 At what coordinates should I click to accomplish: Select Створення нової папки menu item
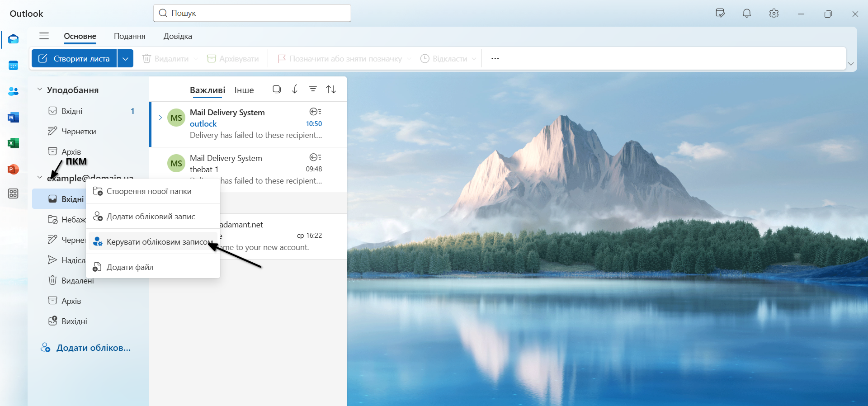point(149,191)
